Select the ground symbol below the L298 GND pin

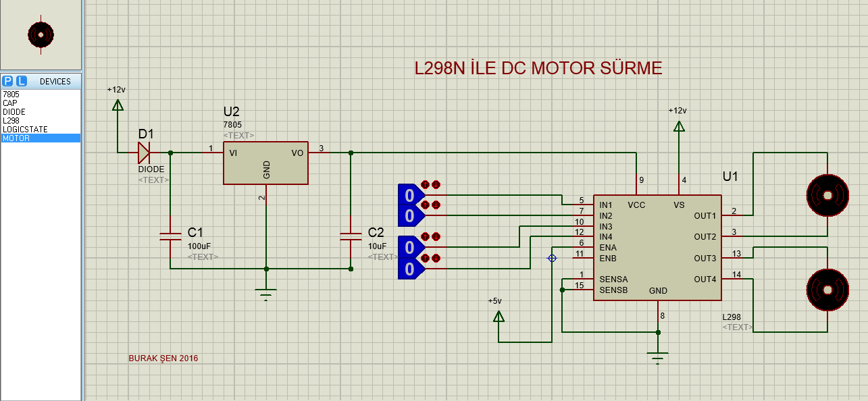[658, 358]
